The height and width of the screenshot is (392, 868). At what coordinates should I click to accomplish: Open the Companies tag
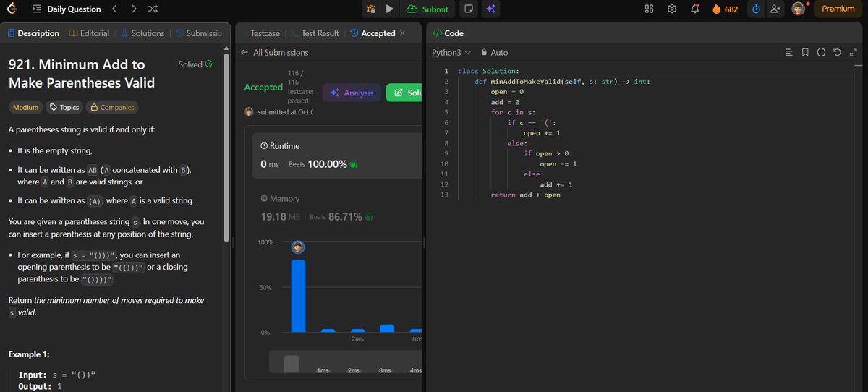112,107
